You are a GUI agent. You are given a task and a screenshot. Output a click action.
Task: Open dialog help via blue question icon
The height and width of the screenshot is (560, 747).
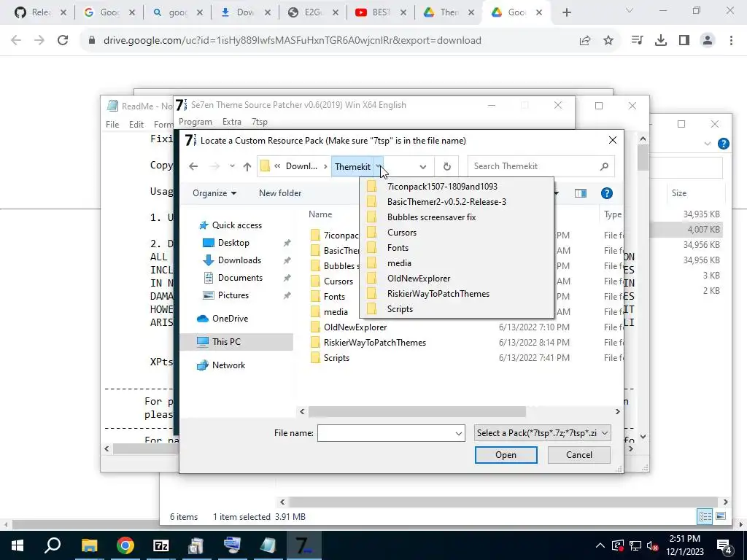click(x=606, y=192)
